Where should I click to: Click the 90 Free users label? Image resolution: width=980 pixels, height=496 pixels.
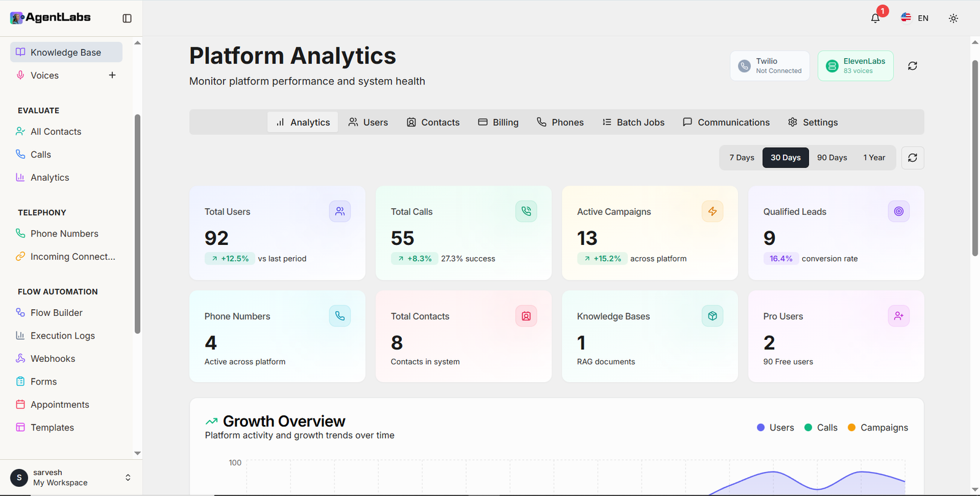[x=788, y=362]
